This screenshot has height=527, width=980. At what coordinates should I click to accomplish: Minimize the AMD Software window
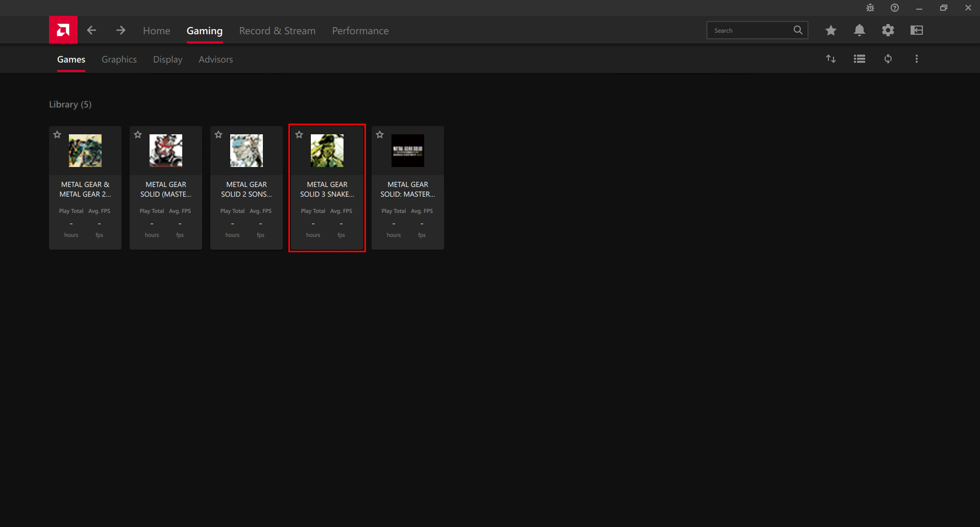[x=919, y=8]
